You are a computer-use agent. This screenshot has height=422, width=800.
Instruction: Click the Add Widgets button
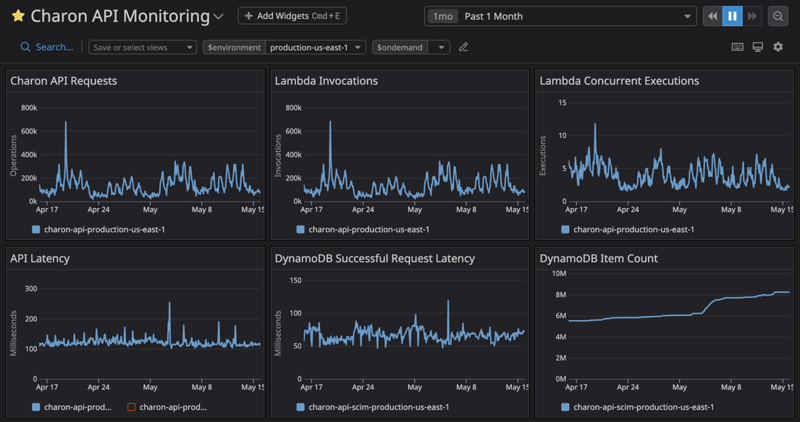[x=292, y=16]
